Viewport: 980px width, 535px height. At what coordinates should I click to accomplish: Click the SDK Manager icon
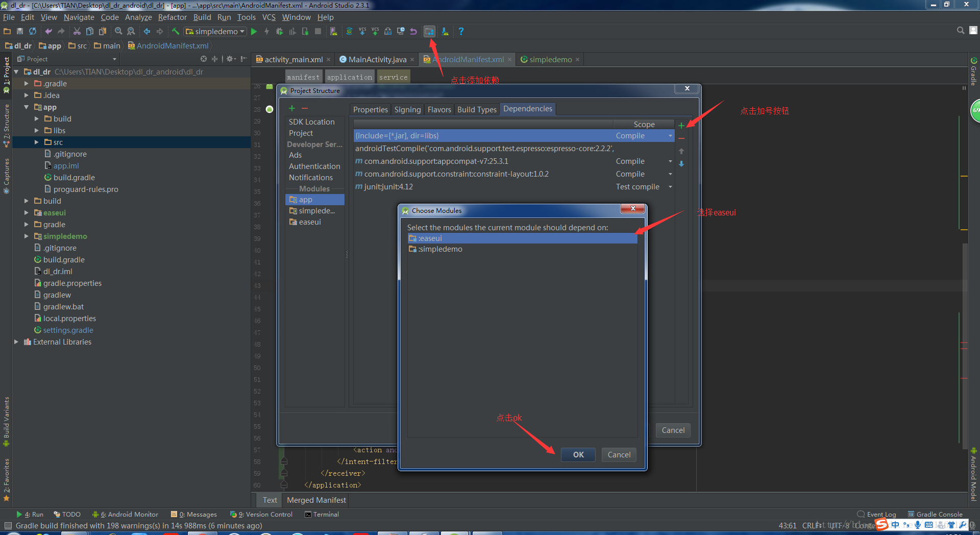pos(445,31)
